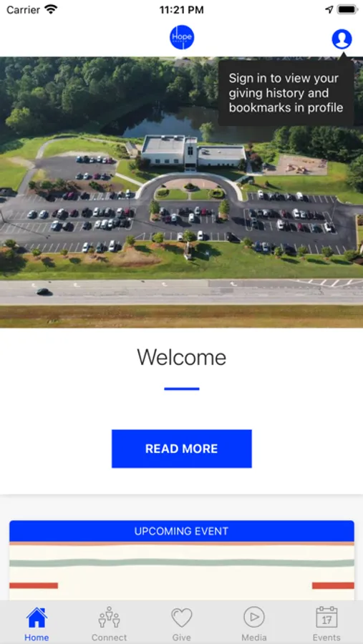Tap the battery indicator icon
Viewport: 363px width, 644px height.
point(347,9)
